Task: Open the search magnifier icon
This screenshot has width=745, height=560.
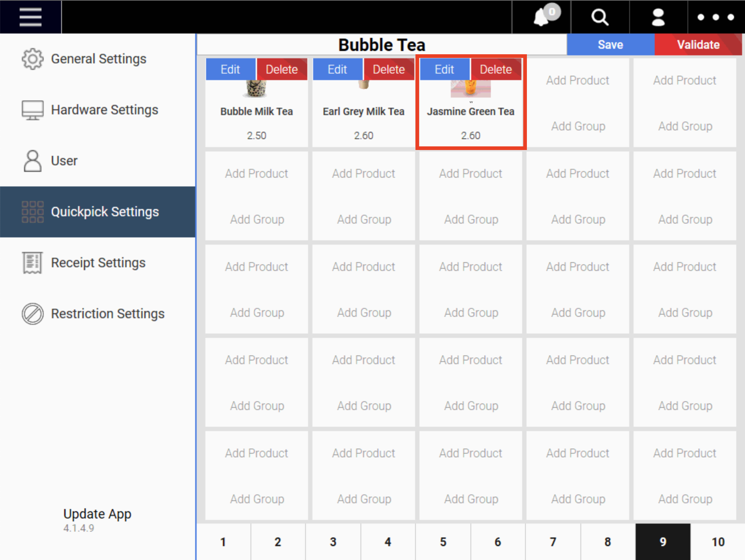Action: [x=600, y=17]
